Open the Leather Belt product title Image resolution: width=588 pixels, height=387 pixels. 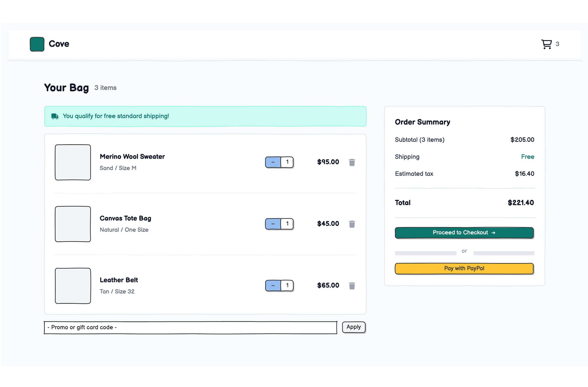(119, 280)
